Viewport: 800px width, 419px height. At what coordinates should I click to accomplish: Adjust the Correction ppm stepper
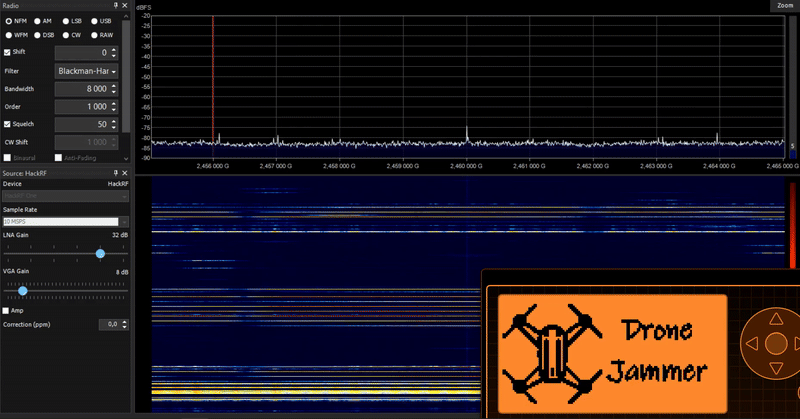click(125, 324)
